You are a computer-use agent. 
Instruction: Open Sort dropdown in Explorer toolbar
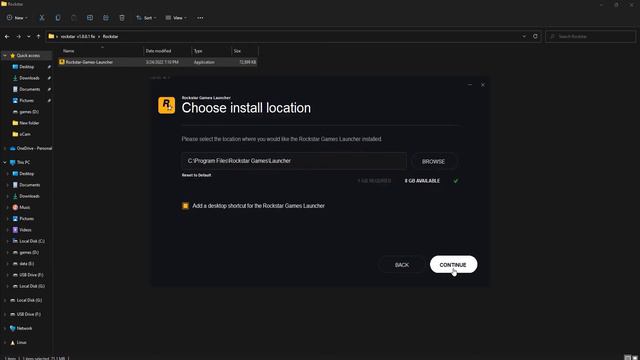coord(146,18)
